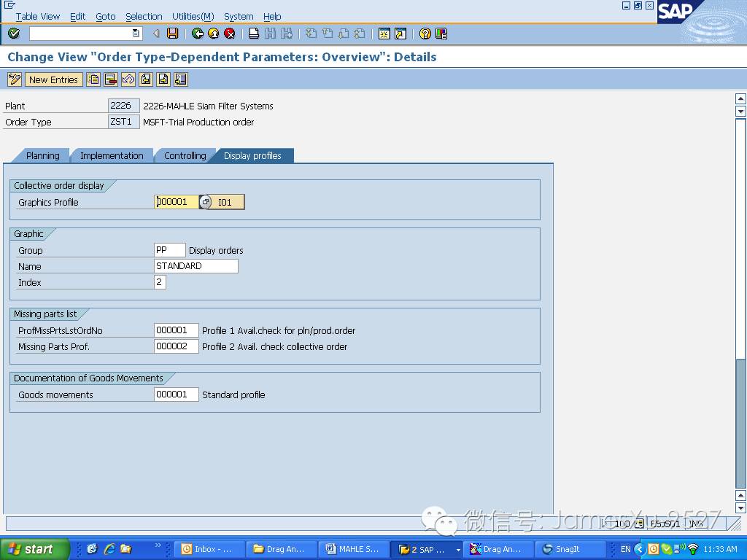747x560 pixels.
Task: Click the Next Entry icon
Action: [163, 79]
